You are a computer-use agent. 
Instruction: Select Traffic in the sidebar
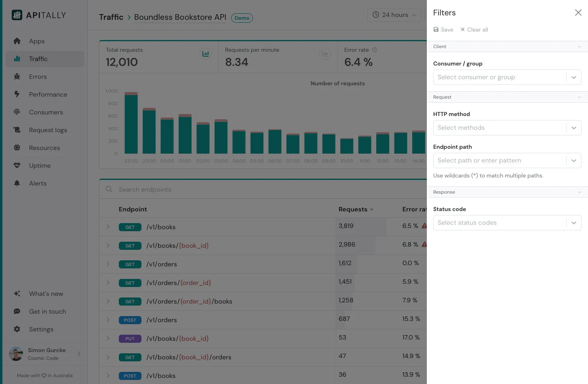pos(38,59)
